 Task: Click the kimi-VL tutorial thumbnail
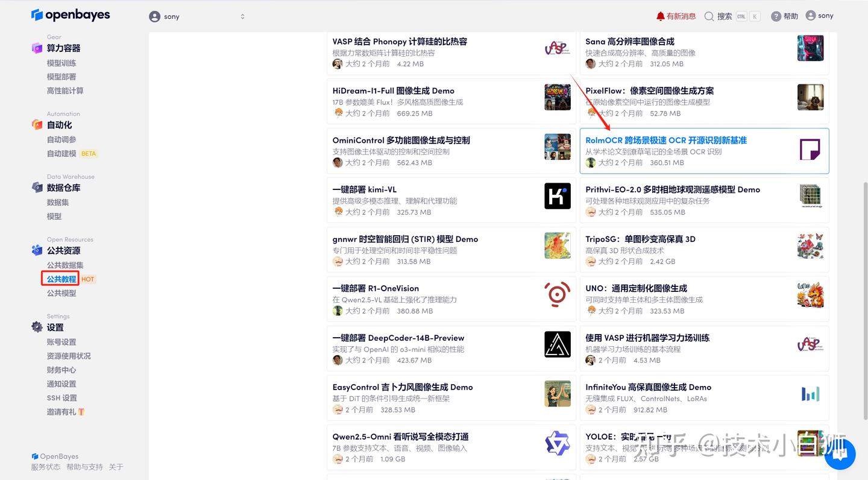pos(557,195)
